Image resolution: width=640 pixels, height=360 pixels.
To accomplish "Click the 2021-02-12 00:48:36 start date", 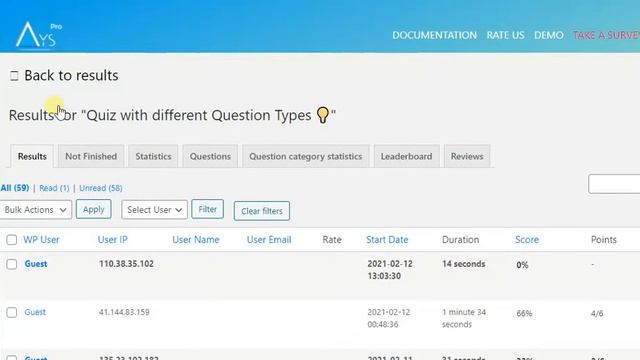I will click(389, 318).
